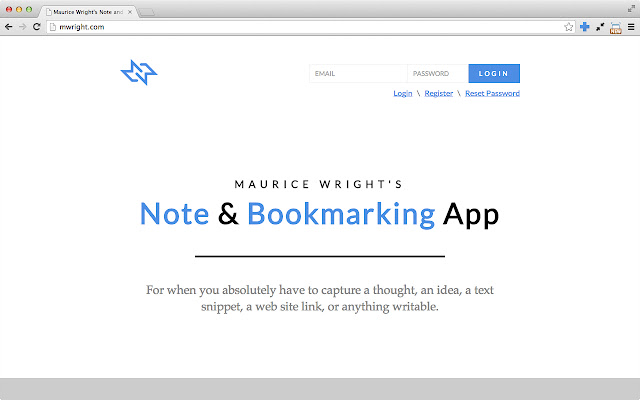Click the page icon in the address bar

(53, 27)
